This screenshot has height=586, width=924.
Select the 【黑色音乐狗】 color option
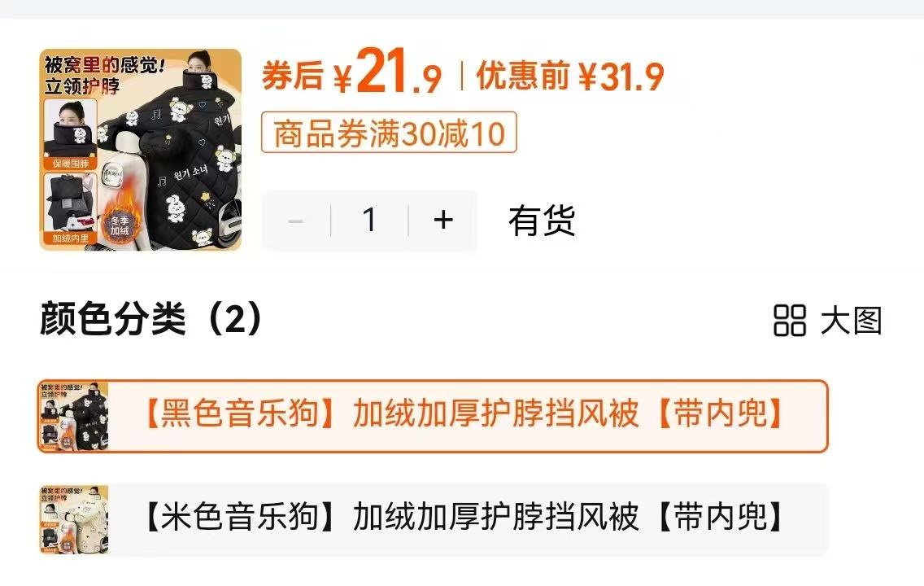[433, 416]
